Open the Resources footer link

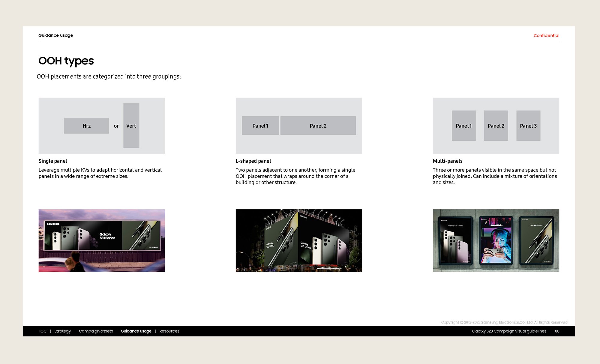[x=169, y=331]
